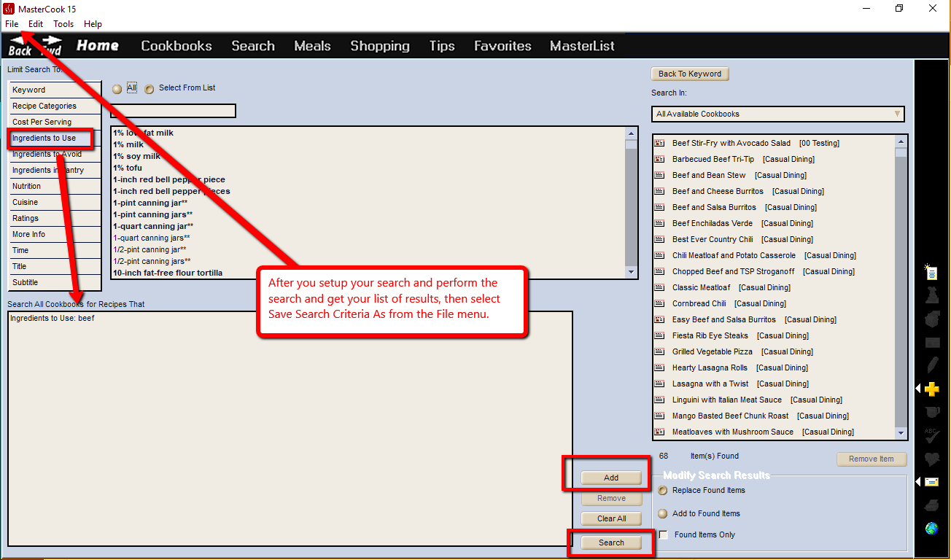
Task: Select the Ratings filter
Action: 55,218
